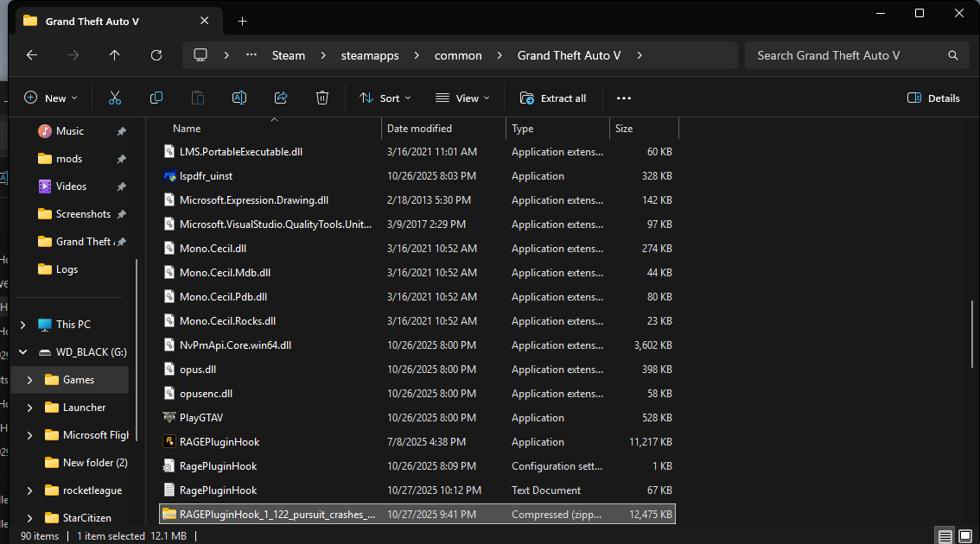Click the steamapps breadcrumb segment
Viewport: 980px width, 544px height.
(370, 55)
